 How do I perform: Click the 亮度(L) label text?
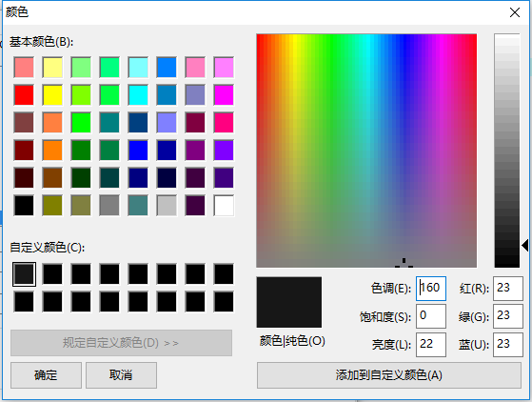[391, 345]
